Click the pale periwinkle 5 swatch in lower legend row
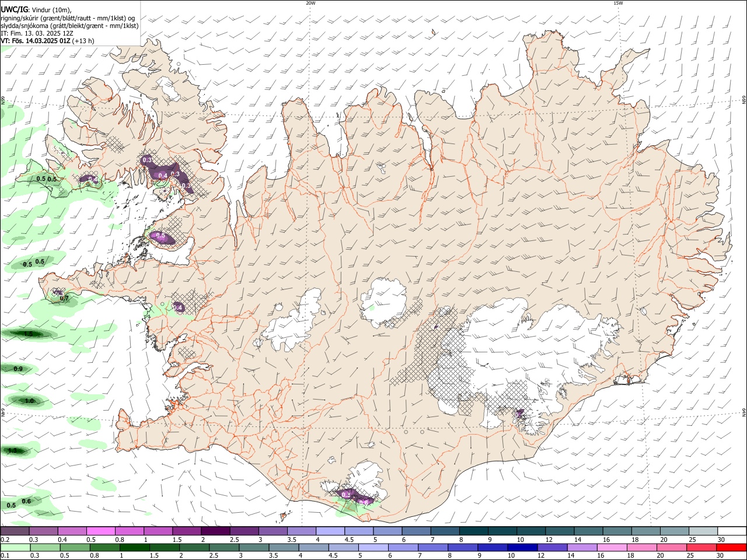 (x=373, y=547)
